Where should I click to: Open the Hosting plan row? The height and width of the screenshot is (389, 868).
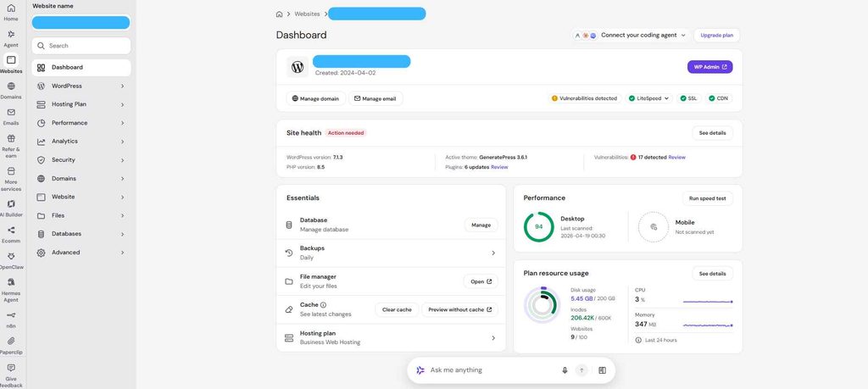(x=391, y=337)
